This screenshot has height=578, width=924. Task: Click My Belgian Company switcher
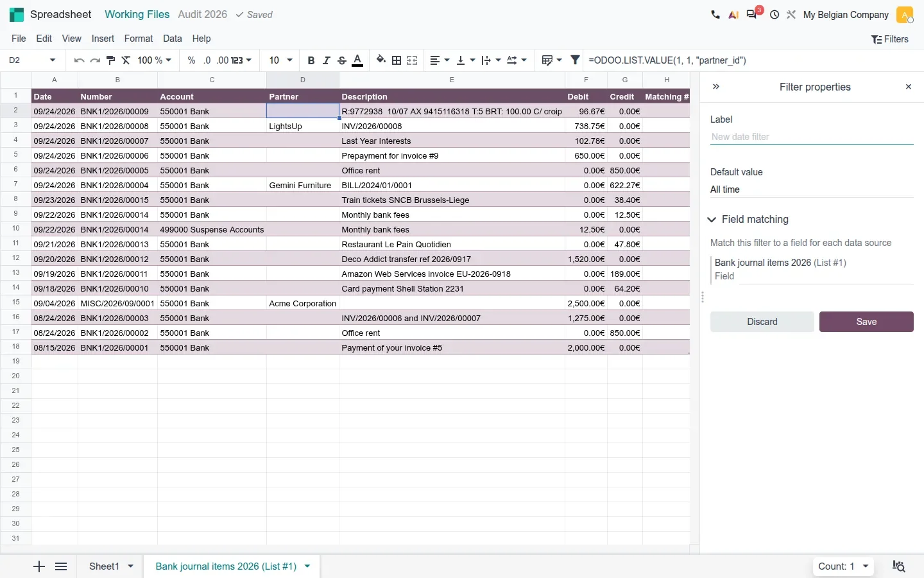click(x=846, y=14)
